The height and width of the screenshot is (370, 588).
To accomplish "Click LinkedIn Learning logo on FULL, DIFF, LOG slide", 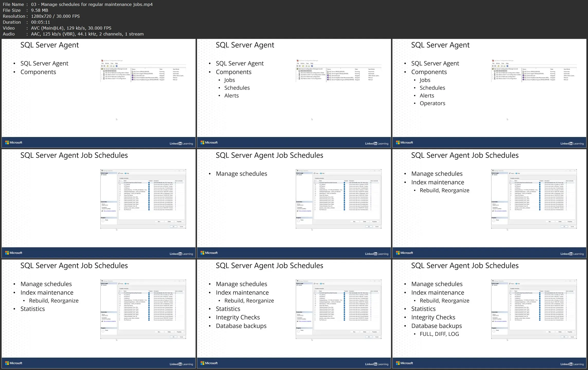I will (x=572, y=364).
